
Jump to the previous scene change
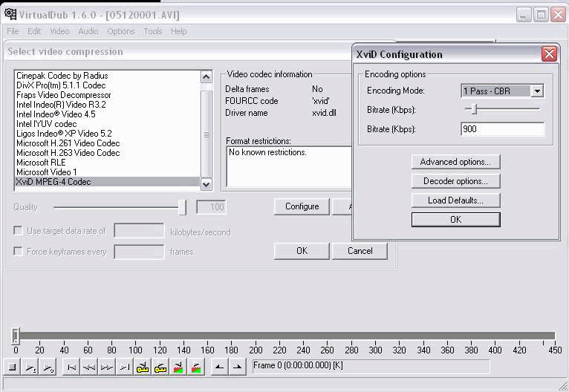178,367
